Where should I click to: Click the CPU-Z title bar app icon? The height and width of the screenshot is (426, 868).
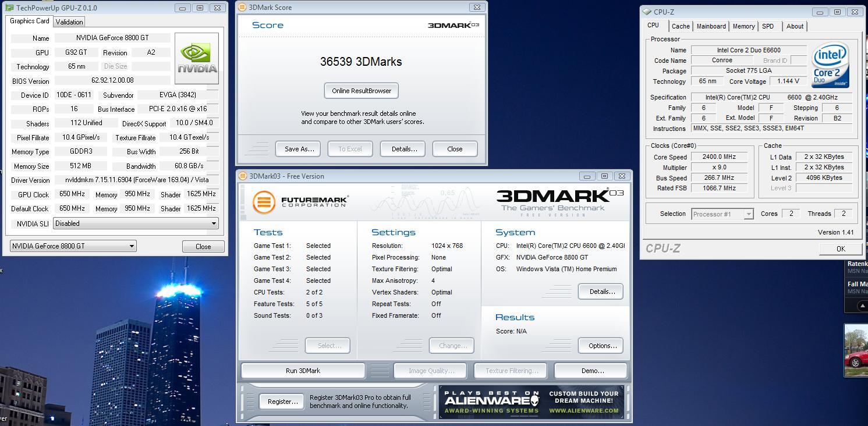click(x=647, y=12)
